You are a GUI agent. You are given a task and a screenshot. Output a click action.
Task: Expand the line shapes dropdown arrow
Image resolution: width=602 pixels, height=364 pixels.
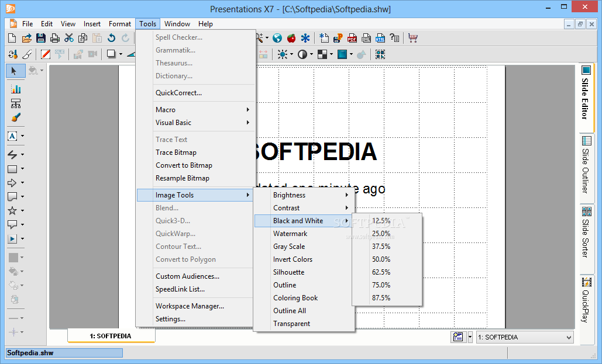tap(23, 155)
